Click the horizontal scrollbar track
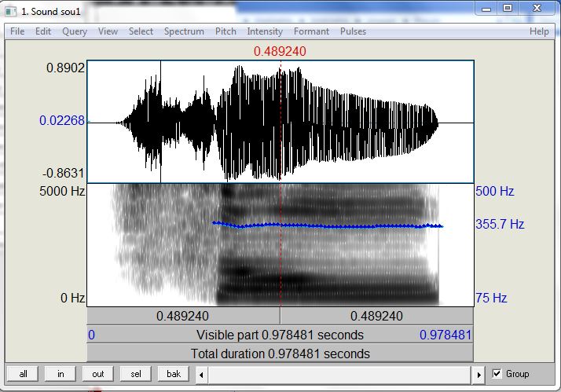Image resolution: width=561 pixels, height=392 pixels. (x=340, y=375)
